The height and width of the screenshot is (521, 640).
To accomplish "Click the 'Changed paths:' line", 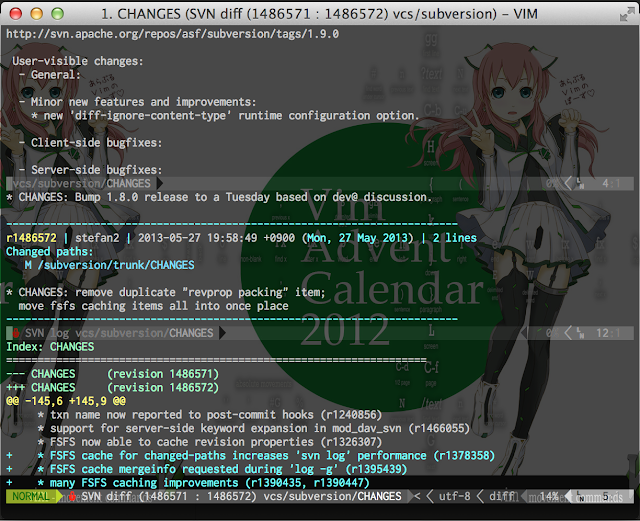I will 49,252.
